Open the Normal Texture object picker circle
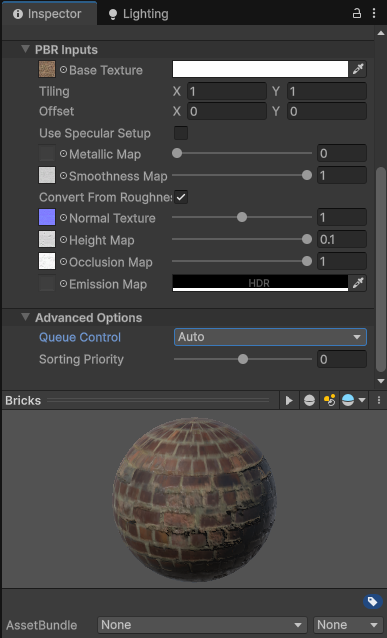The image size is (387, 638). [x=63, y=218]
